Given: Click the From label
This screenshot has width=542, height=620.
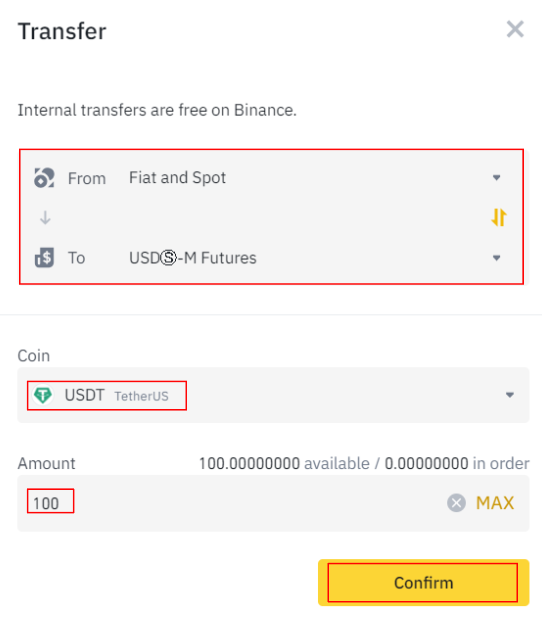Looking at the screenshot, I should [87, 178].
